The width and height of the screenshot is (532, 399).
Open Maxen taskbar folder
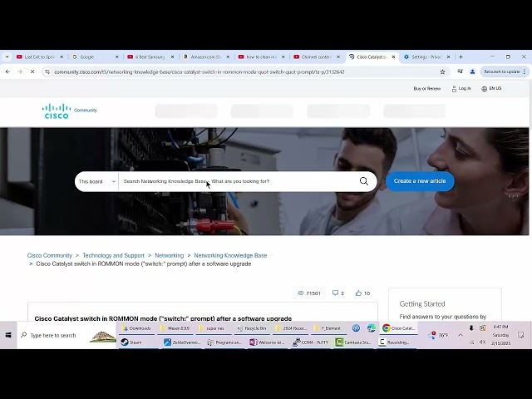175,328
